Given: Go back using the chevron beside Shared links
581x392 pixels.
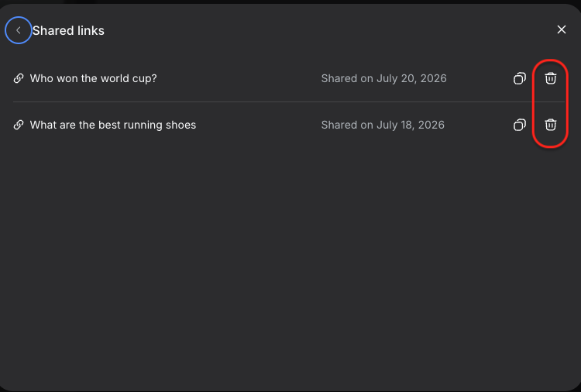Looking at the screenshot, I should [x=18, y=30].
